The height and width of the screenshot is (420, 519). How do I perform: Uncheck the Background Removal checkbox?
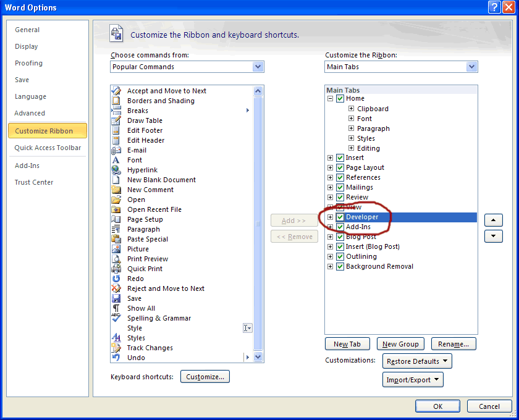coord(340,266)
